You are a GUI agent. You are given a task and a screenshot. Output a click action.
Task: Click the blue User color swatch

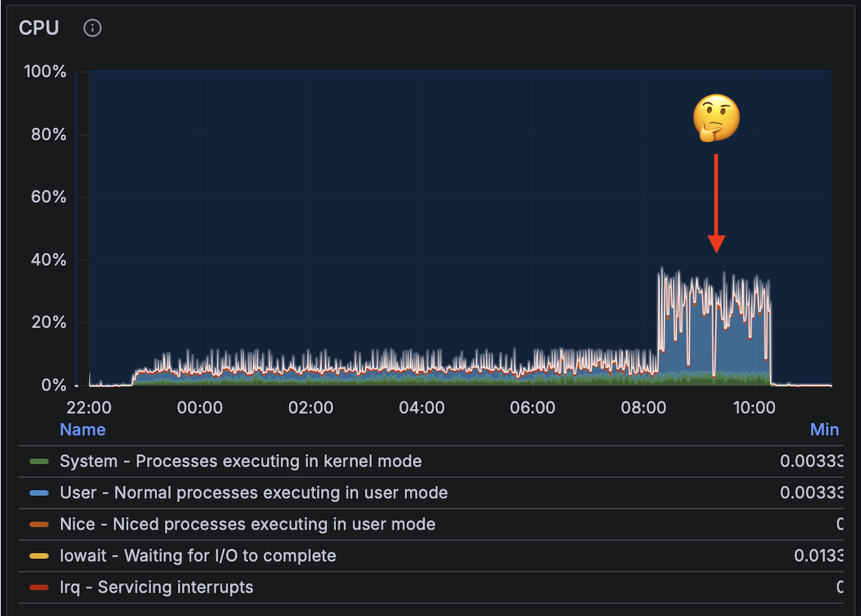[39, 494]
